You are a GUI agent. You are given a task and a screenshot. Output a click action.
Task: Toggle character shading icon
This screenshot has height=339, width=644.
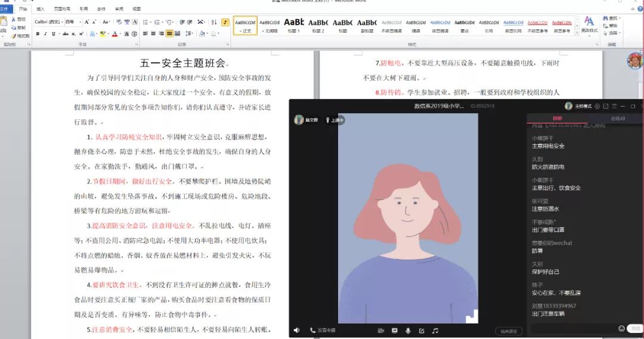click(126, 33)
